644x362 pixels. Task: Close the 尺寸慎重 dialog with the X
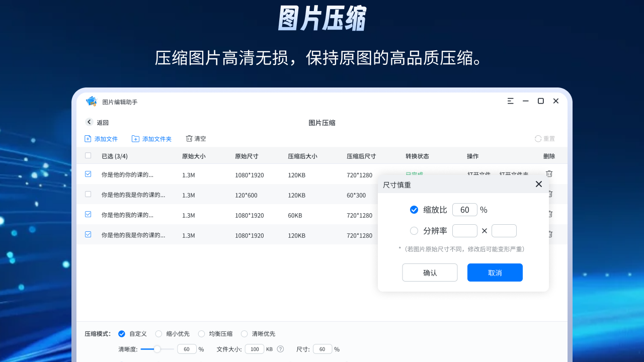[538, 184]
